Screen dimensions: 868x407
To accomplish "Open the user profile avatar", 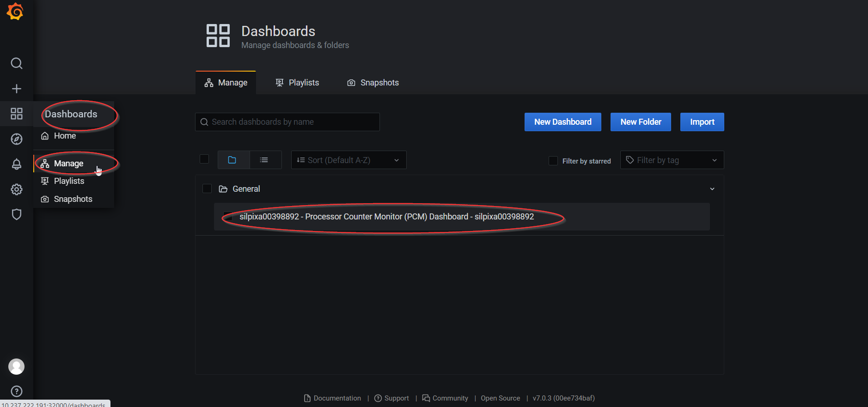I will click(17, 367).
